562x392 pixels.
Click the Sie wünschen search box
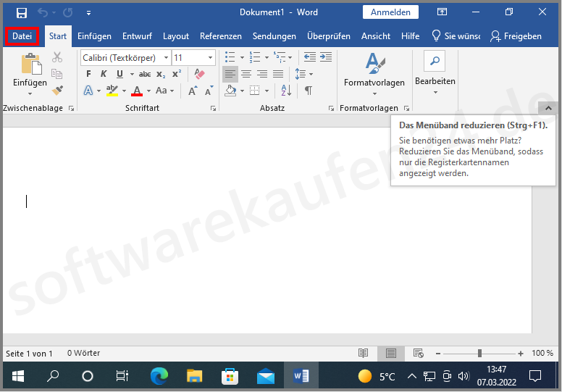click(x=456, y=36)
